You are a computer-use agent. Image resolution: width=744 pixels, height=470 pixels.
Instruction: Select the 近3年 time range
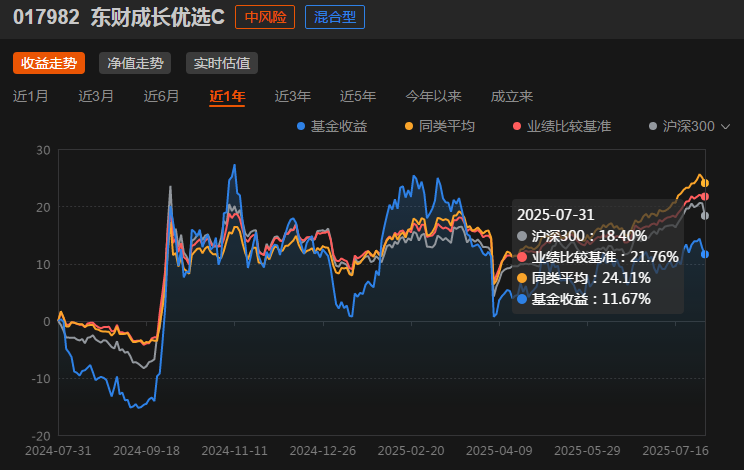click(x=292, y=96)
